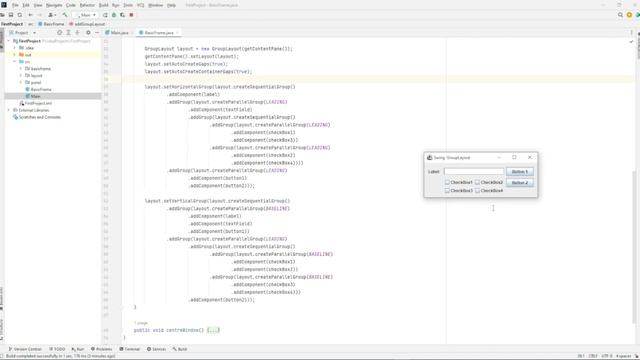
Task: Open the Run tool window button
Action: (78, 349)
